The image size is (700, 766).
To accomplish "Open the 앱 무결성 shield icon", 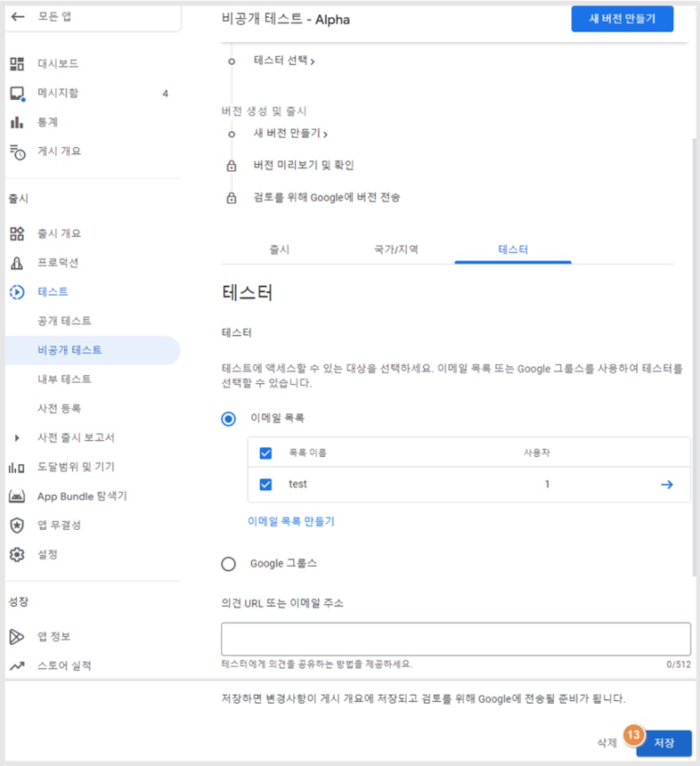I will [x=17, y=525].
